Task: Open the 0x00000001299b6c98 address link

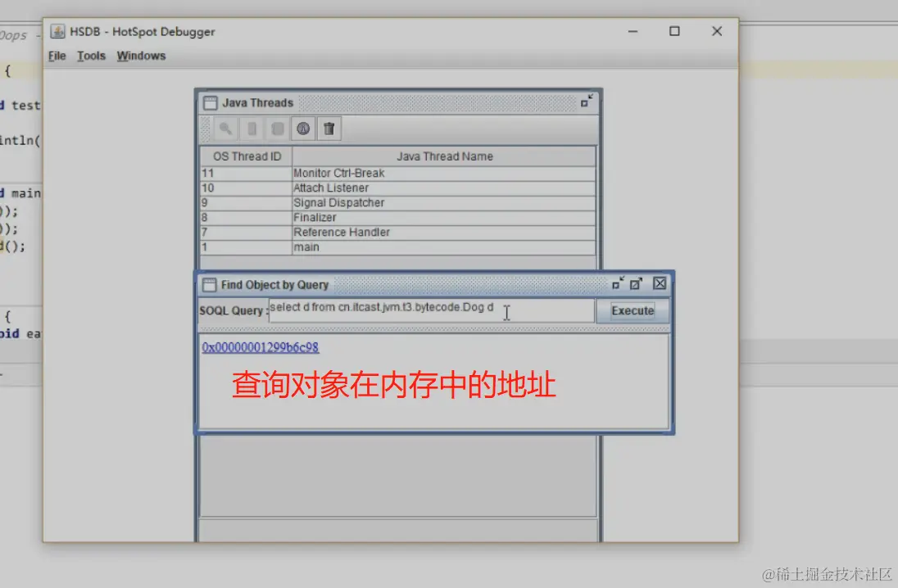Action: pyautogui.click(x=260, y=347)
